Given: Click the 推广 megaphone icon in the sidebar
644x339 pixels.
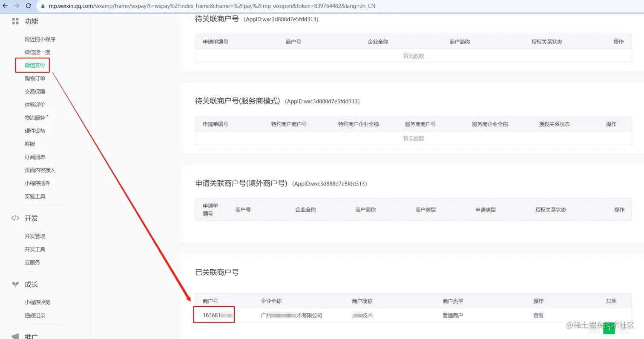Looking at the screenshot, I should click(x=15, y=336).
